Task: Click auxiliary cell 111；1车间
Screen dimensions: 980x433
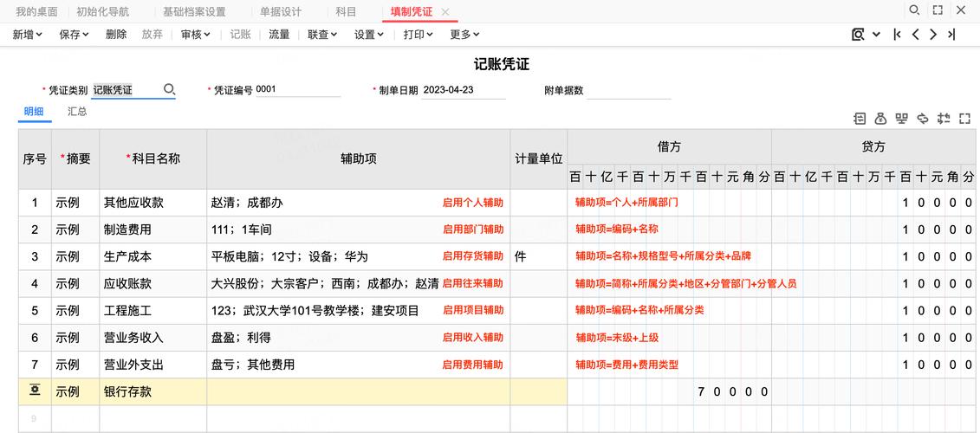Action: (359, 229)
